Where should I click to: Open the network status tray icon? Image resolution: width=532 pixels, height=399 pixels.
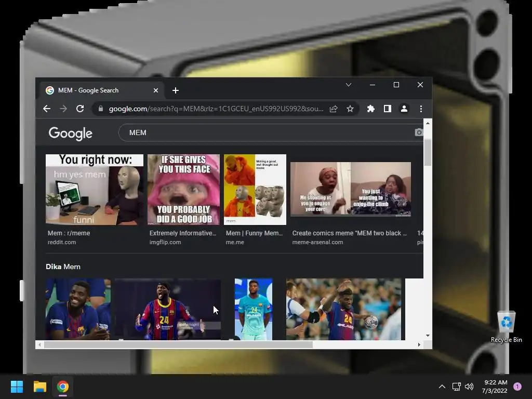click(x=456, y=387)
